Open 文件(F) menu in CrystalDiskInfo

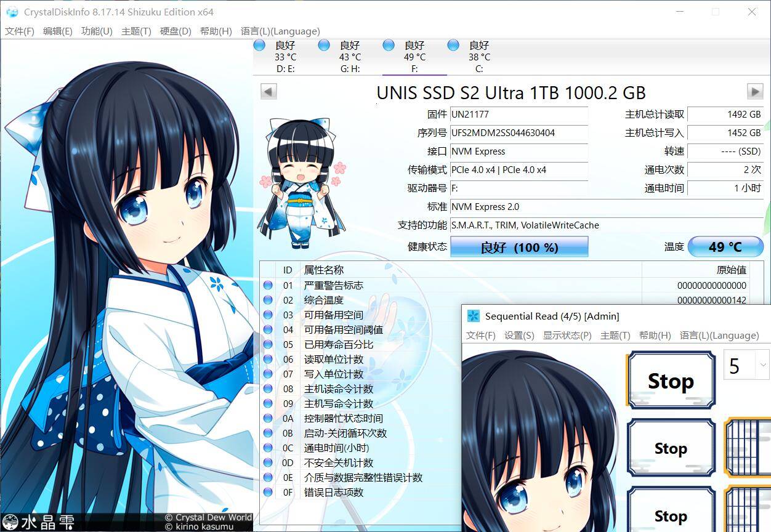(20, 31)
